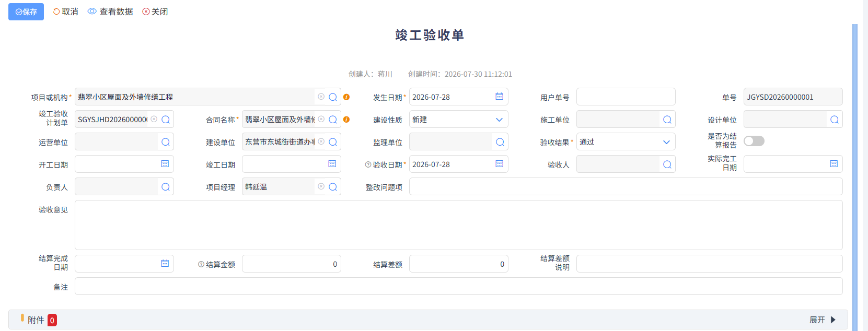
Task: Open the 实际完工日期 calendar picker
Action: 834,164
